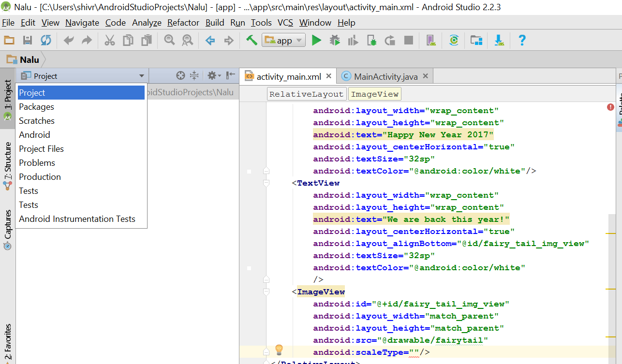Run app with the green play button
The width and height of the screenshot is (622, 364).
pyautogui.click(x=316, y=41)
